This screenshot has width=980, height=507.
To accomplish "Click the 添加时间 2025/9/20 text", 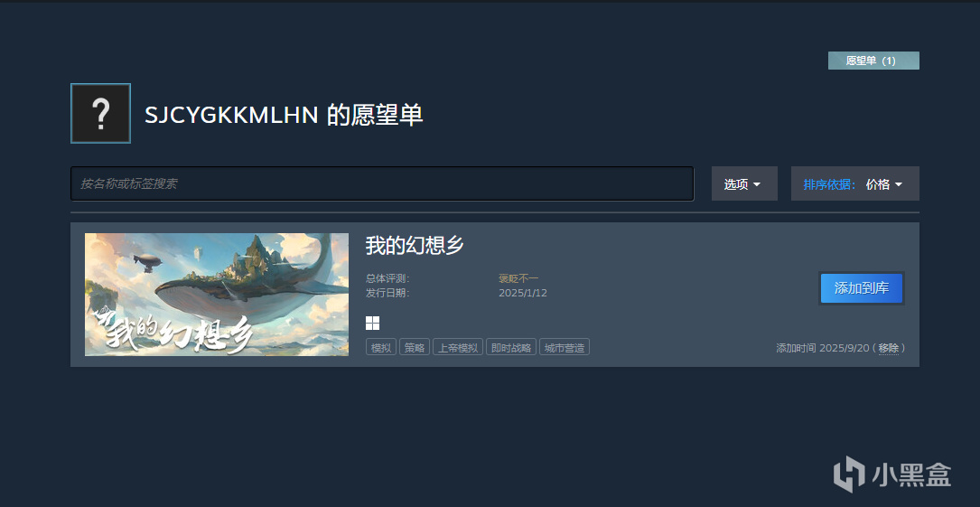I will click(x=823, y=348).
